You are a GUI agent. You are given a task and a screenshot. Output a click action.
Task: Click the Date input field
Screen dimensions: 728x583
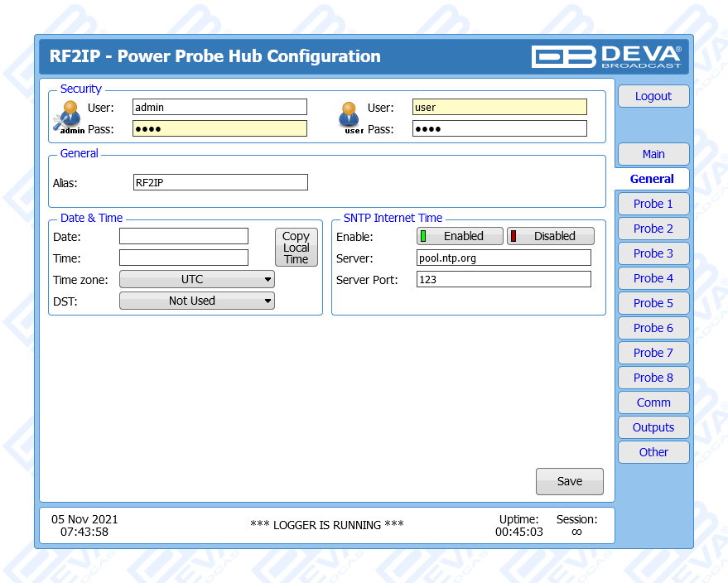(184, 236)
